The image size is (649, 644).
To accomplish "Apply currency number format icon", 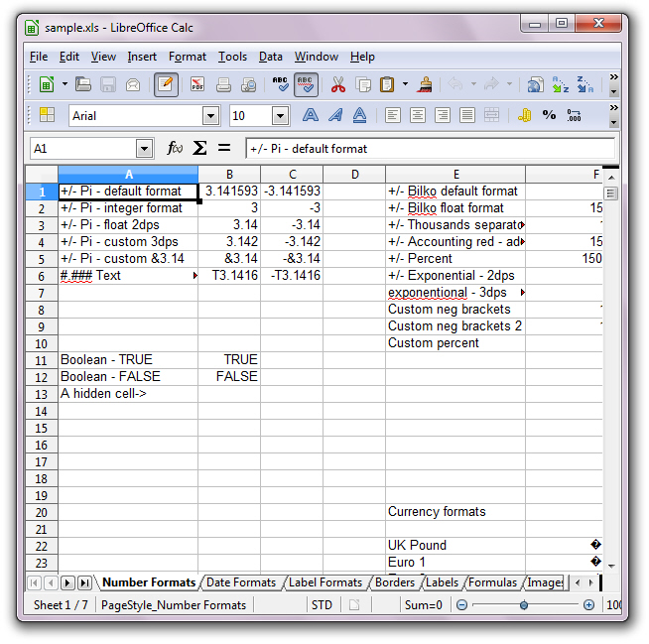I will point(525,115).
